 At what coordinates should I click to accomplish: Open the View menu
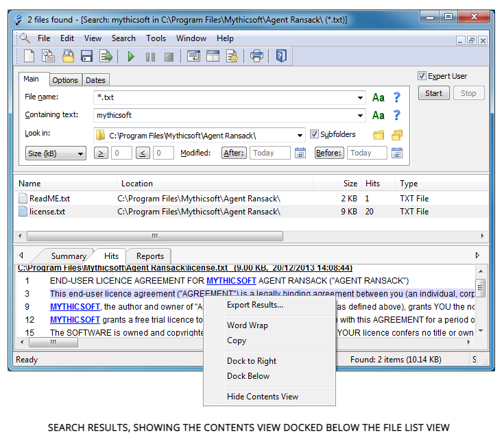pyautogui.click(x=93, y=38)
